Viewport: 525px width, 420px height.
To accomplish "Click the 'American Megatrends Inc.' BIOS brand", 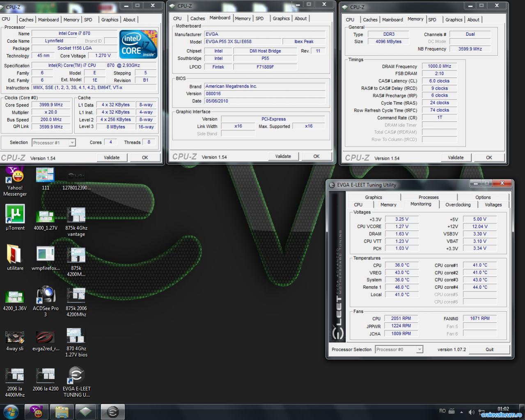I will 264,87.
